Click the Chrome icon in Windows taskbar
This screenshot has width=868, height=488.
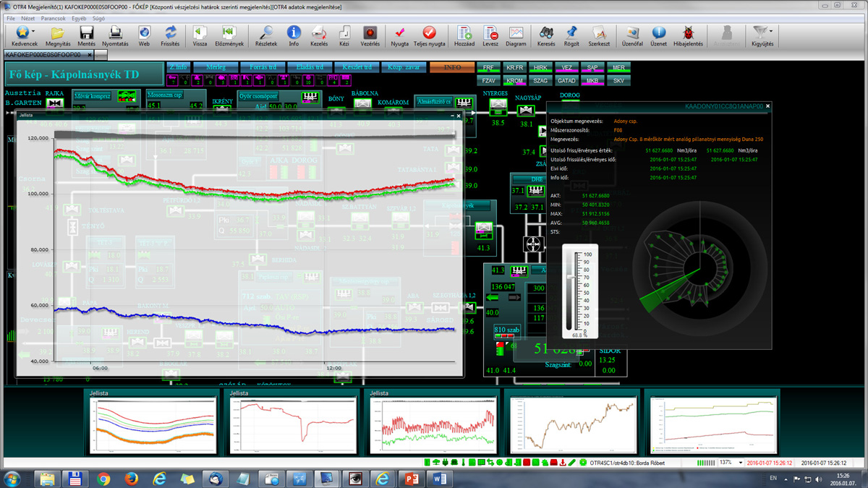(x=103, y=479)
